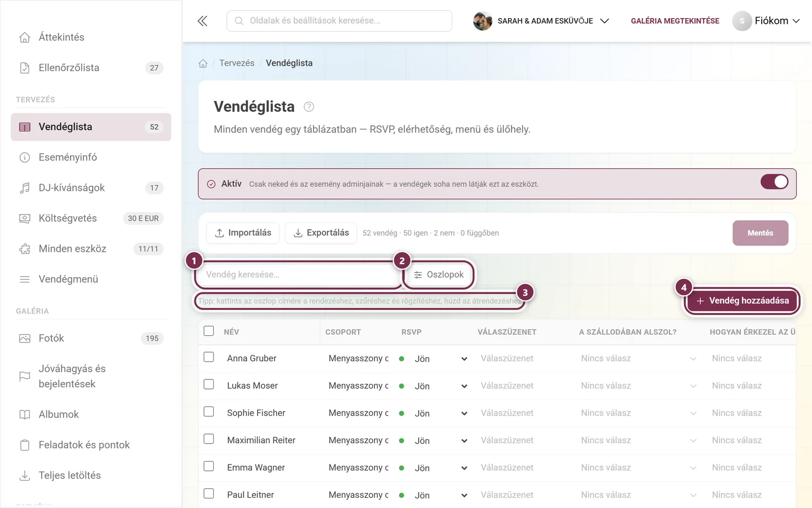Toggle the Aktív switch off
The width and height of the screenshot is (812, 508).
pyautogui.click(x=774, y=182)
